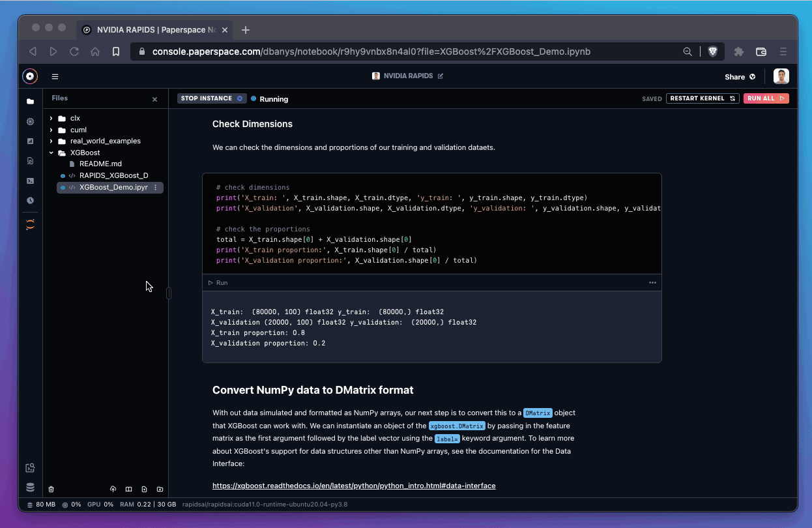The height and width of the screenshot is (528, 812).
Task: Open the image terminal icon near sidebar bottom
Action: [30, 468]
